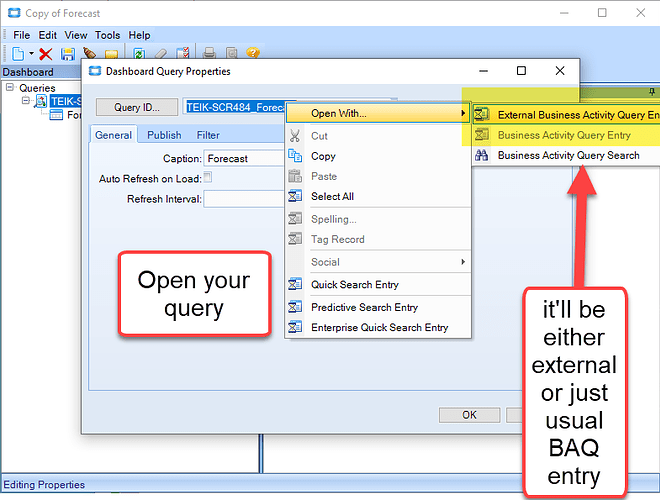Click the grid icon under TEIK query
Viewport: 660px width, 500px height.
[x=56, y=114]
